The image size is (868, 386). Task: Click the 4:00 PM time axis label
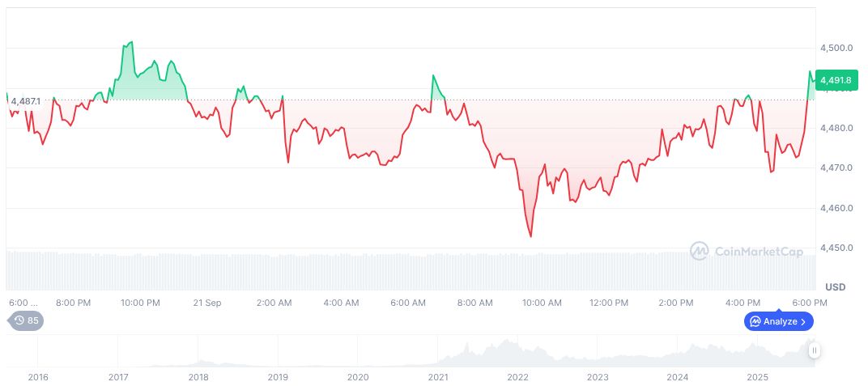[742, 303]
